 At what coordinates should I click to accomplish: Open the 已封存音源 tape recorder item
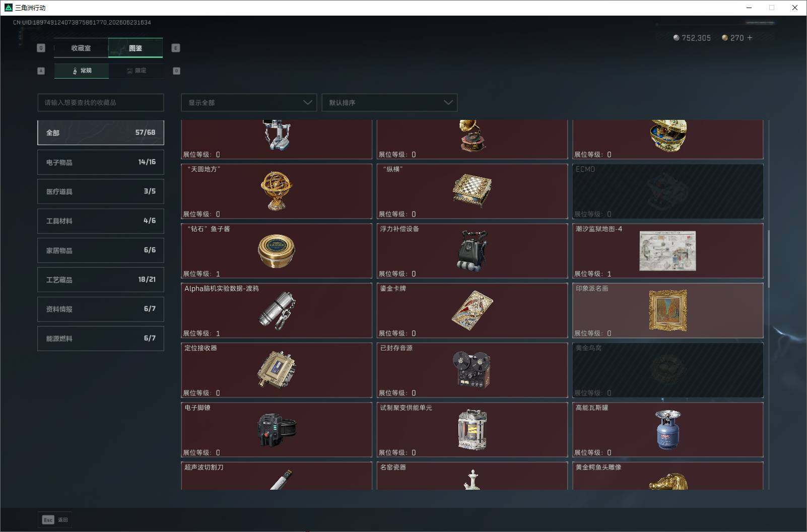[472, 370]
